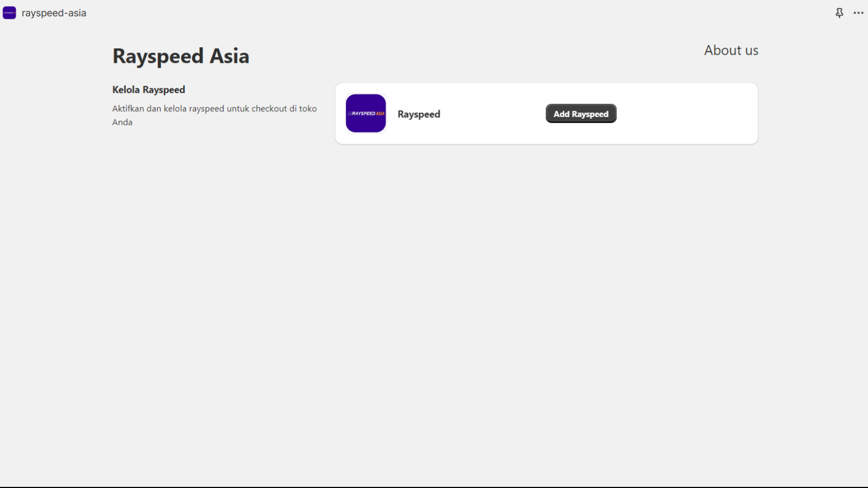Click the description starting 'Aktifkan dan kelola rayspeed'
This screenshot has height=488, width=868.
pyautogui.click(x=214, y=115)
